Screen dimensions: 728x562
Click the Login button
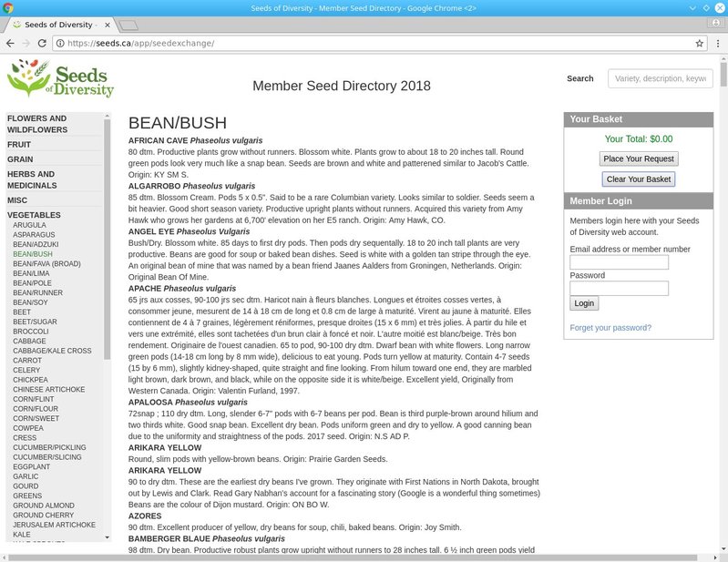coord(584,303)
